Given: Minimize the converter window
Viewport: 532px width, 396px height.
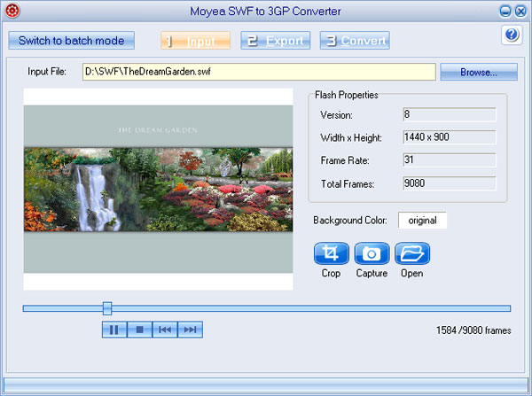Looking at the screenshot, I should (505, 12).
